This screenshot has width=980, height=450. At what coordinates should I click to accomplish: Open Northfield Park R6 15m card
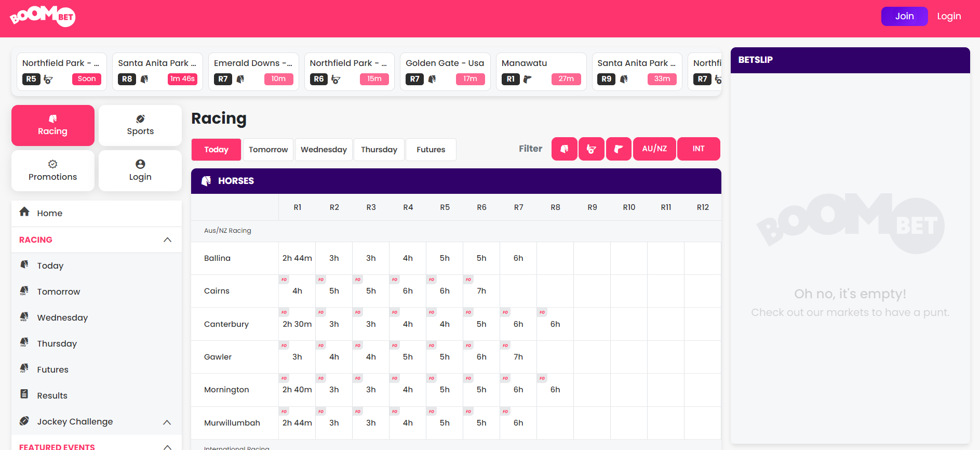350,72
